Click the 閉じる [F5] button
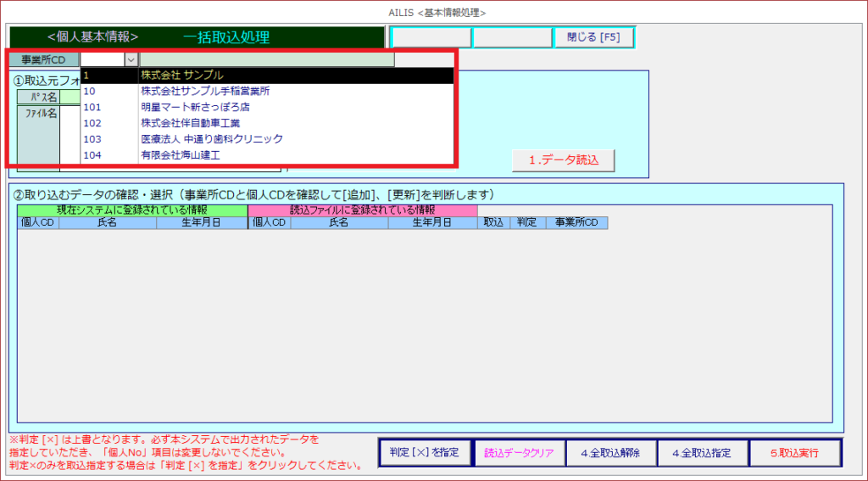The width and height of the screenshot is (868, 481). coord(593,37)
